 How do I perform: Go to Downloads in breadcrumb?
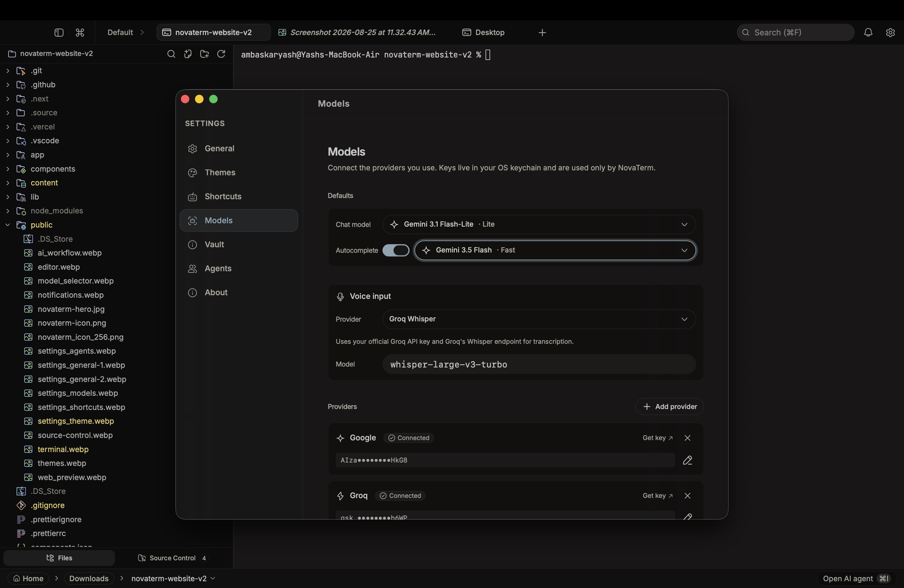point(89,578)
